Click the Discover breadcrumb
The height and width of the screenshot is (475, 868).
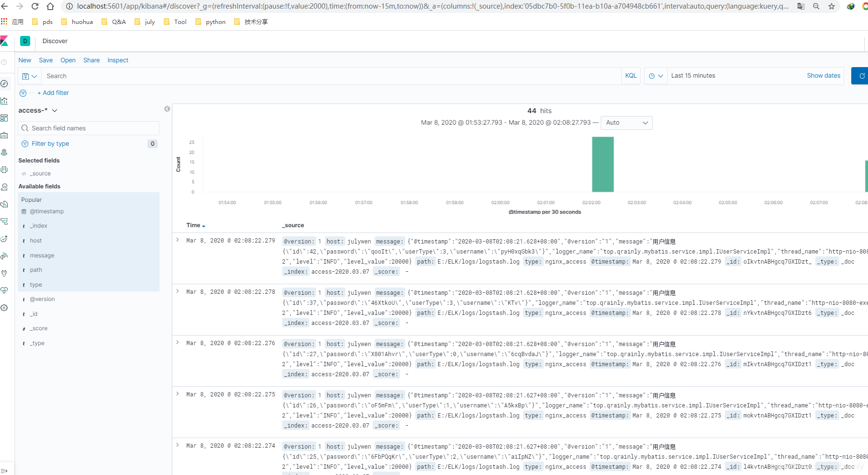(55, 41)
